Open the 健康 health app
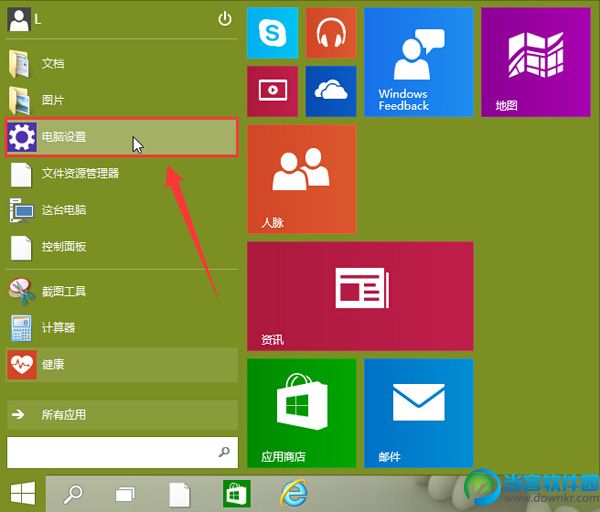Screen dimensions: 600x512 (122, 365)
